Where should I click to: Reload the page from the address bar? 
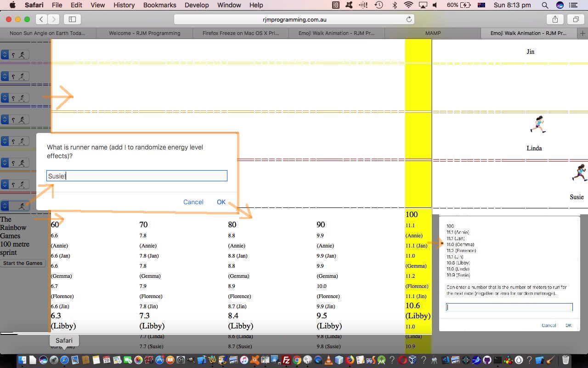(x=409, y=19)
